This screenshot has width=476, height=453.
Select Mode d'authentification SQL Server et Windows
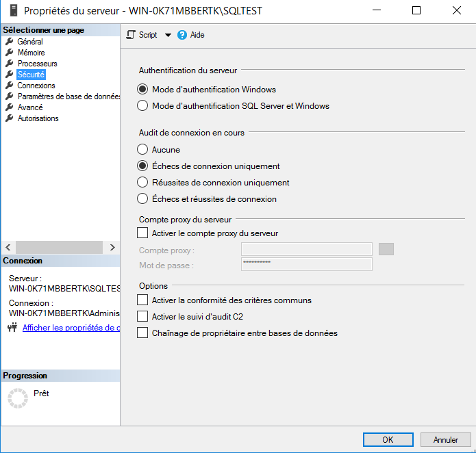[x=142, y=106]
